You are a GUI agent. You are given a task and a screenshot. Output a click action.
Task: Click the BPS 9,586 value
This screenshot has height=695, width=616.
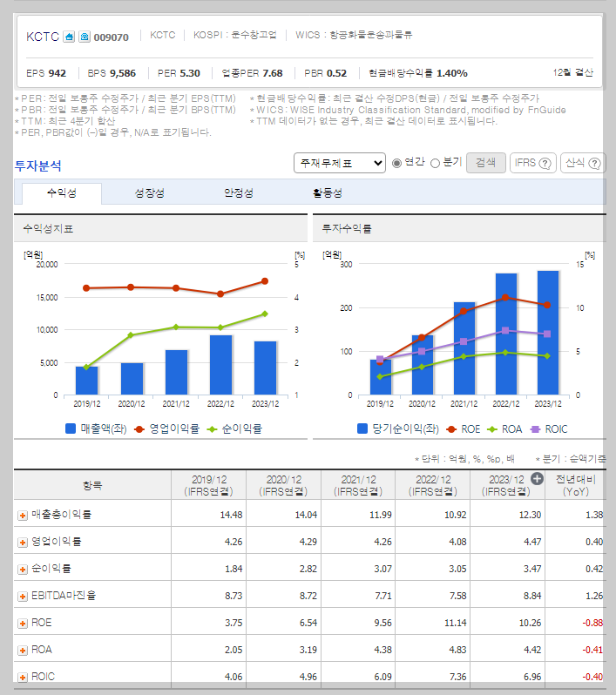pos(123,73)
